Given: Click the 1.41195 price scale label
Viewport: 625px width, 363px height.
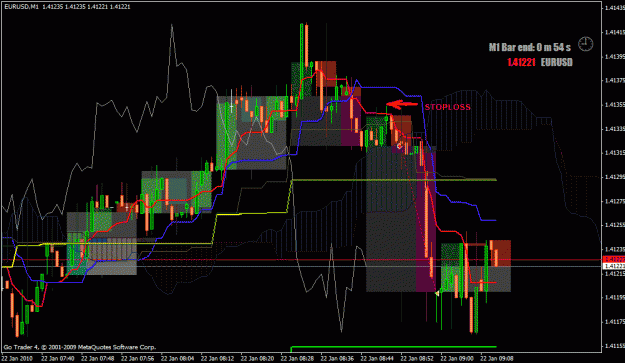Looking at the screenshot, I should point(615,297).
